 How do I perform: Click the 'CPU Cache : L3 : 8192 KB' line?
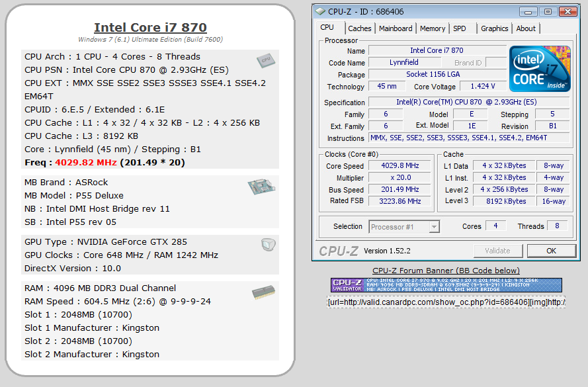(81, 136)
